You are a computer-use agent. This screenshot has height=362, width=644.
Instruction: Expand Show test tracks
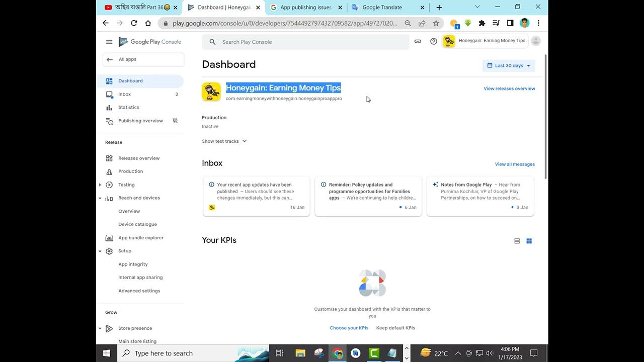[224, 141]
